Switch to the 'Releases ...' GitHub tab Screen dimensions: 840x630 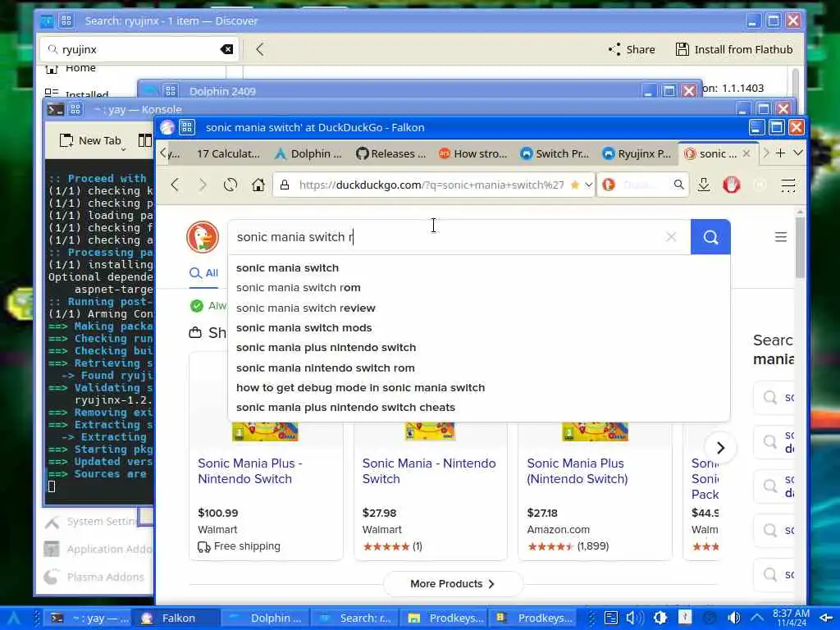tap(391, 153)
